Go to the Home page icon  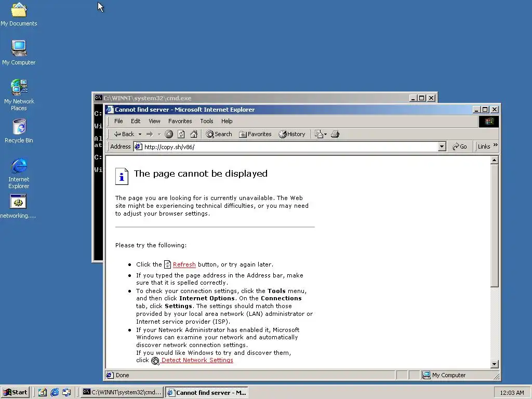click(x=194, y=134)
